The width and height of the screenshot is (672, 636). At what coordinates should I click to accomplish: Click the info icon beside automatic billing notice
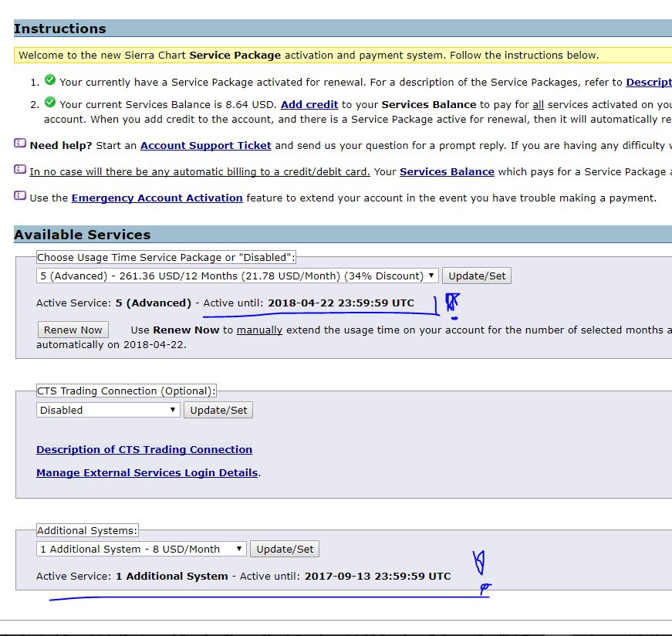click(20, 169)
